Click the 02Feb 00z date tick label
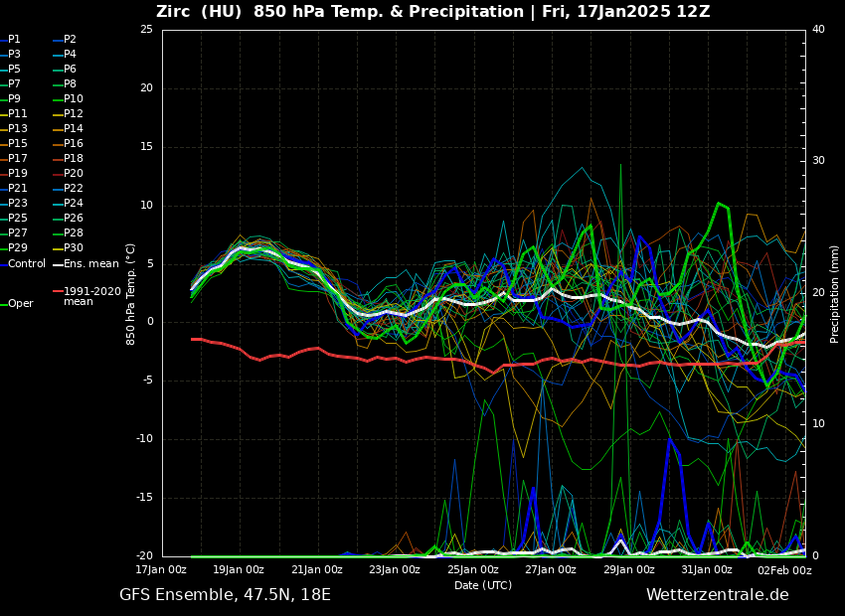The height and width of the screenshot is (616, 845). pyautogui.click(x=784, y=570)
